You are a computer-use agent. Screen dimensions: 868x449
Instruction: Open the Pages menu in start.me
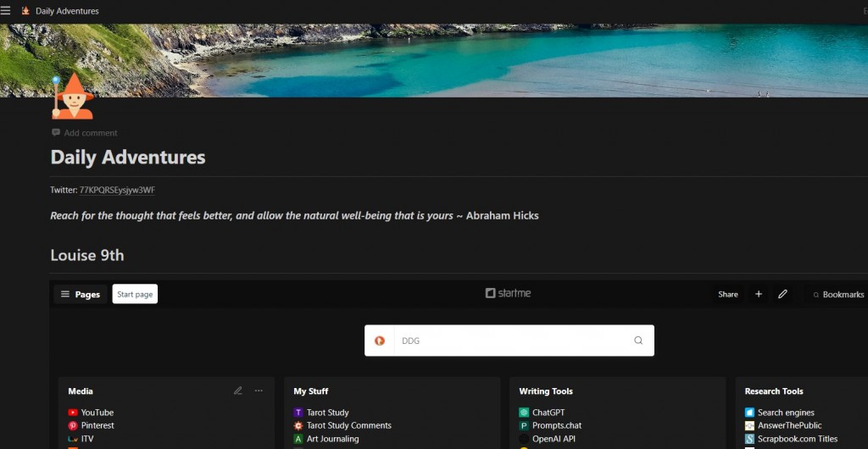coord(81,294)
